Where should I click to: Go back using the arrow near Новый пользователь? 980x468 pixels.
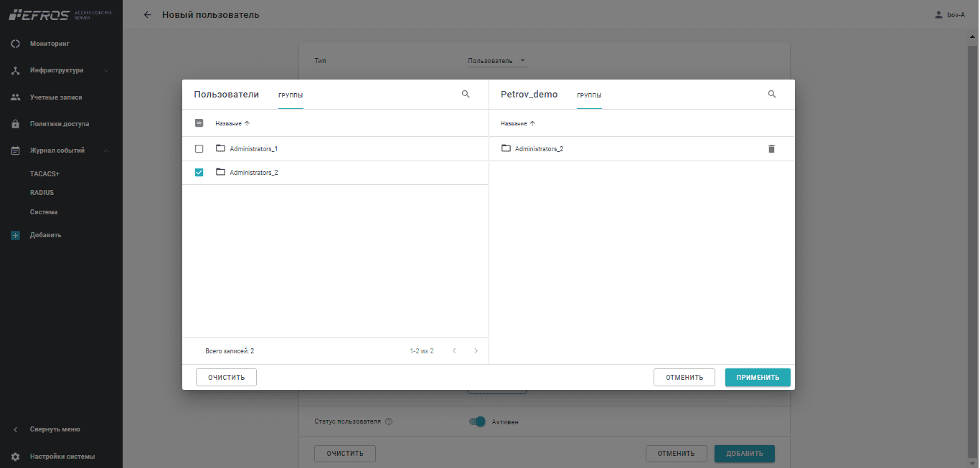coord(148,15)
